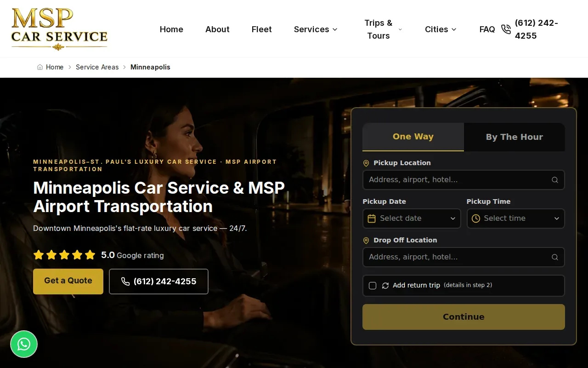This screenshot has height=368, width=588.
Task: Switch to the One Way tab
Action: click(413, 137)
